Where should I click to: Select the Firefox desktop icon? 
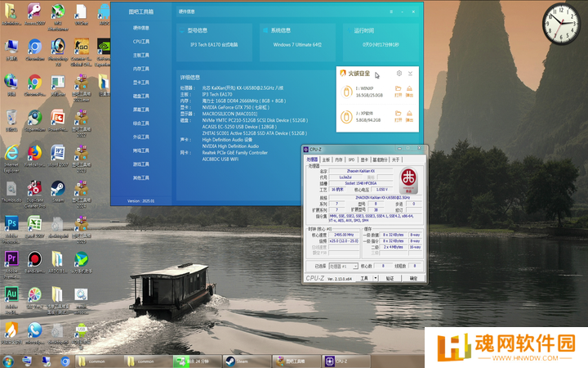pos(35,156)
